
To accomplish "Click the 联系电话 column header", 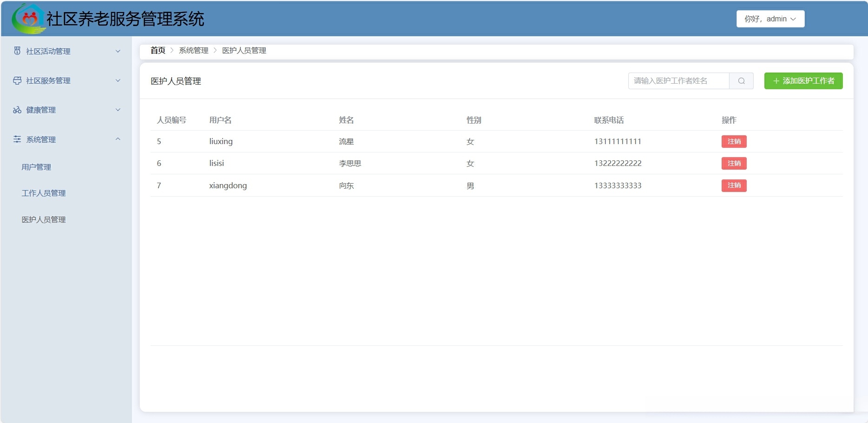I will [609, 120].
